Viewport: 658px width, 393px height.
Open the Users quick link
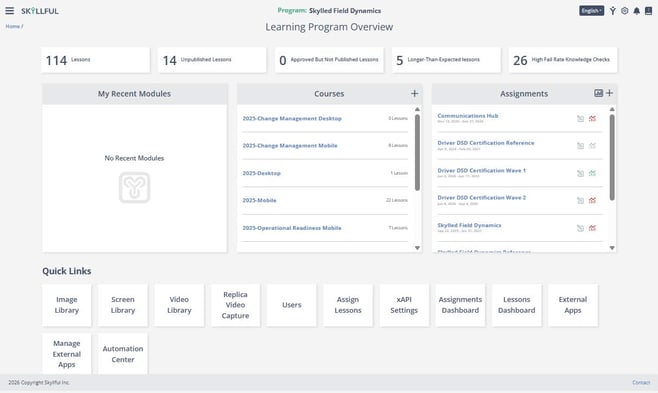pos(292,305)
